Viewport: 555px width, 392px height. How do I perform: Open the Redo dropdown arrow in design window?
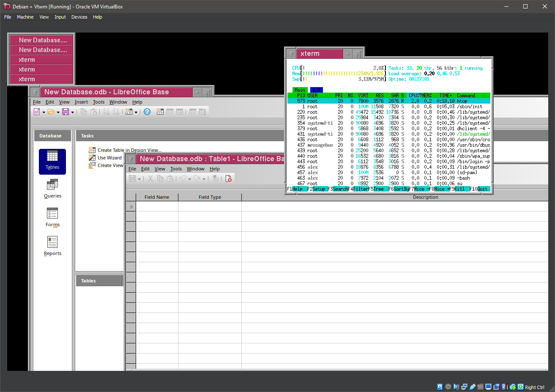click(x=204, y=178)
